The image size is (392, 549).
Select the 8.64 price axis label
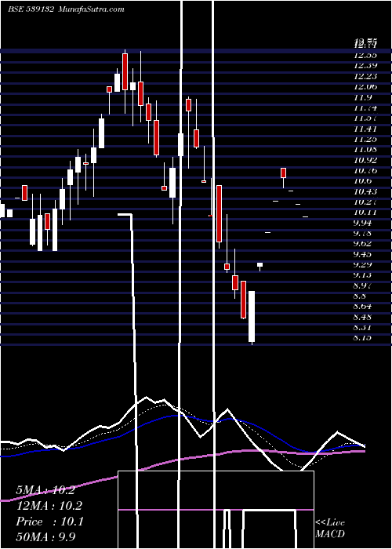362,307
